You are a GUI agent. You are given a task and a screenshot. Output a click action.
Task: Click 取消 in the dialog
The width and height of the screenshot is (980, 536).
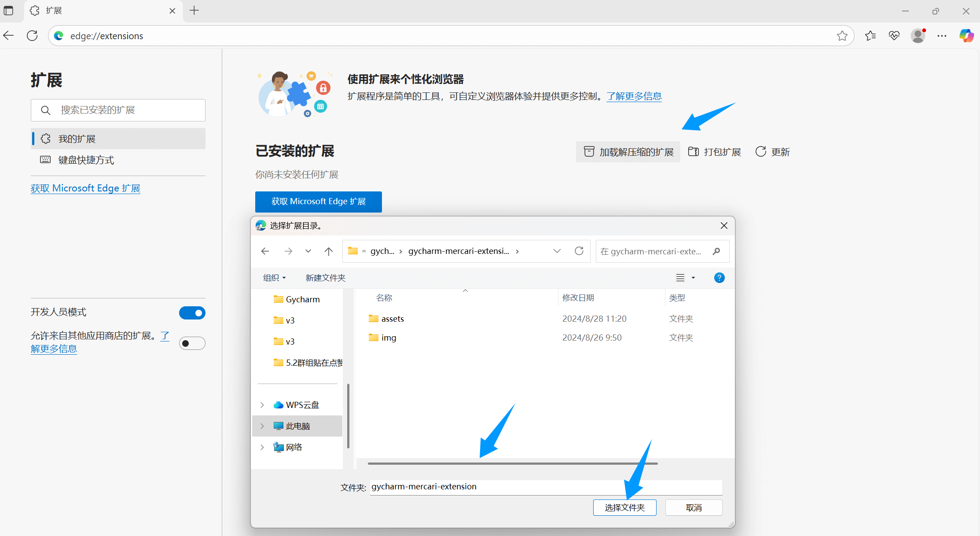(694, 507)
